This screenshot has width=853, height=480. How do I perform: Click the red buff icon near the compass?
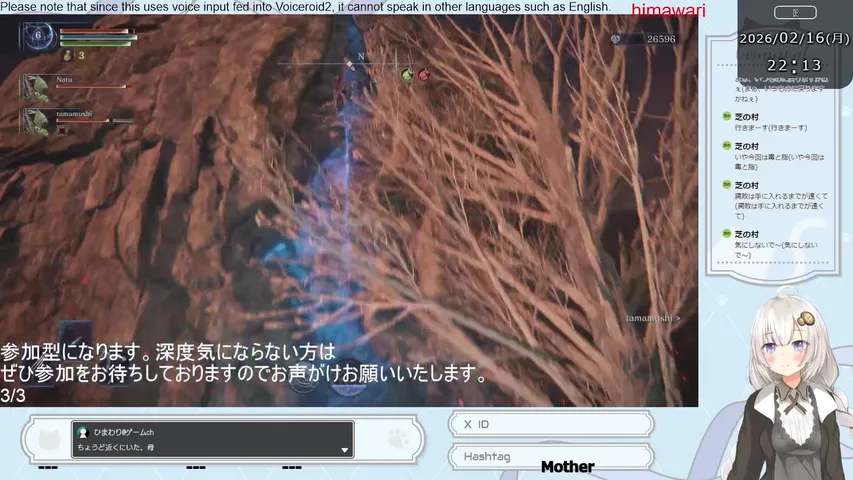pos(424,75)
